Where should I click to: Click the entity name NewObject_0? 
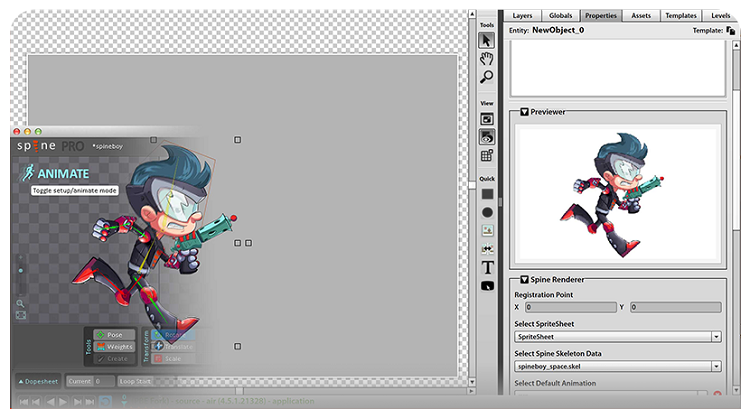tap(558, 30)
